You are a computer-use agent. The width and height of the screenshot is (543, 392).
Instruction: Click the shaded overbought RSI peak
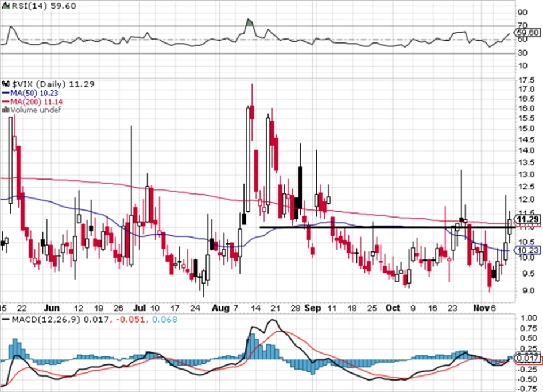pyautogui.click(x=249, y=22)
